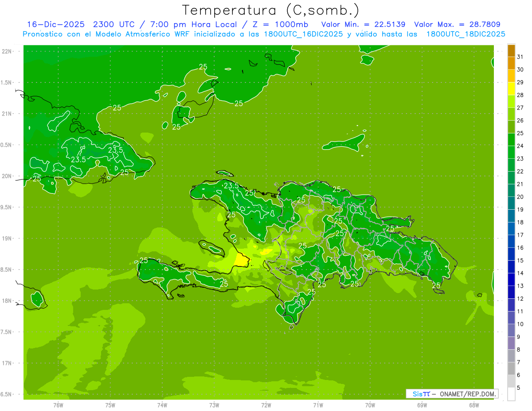This screenshot has width=532, height=411.
Task: Click the "Valor Min. = 22.5139" readout
Action: [x=363, y=24]
